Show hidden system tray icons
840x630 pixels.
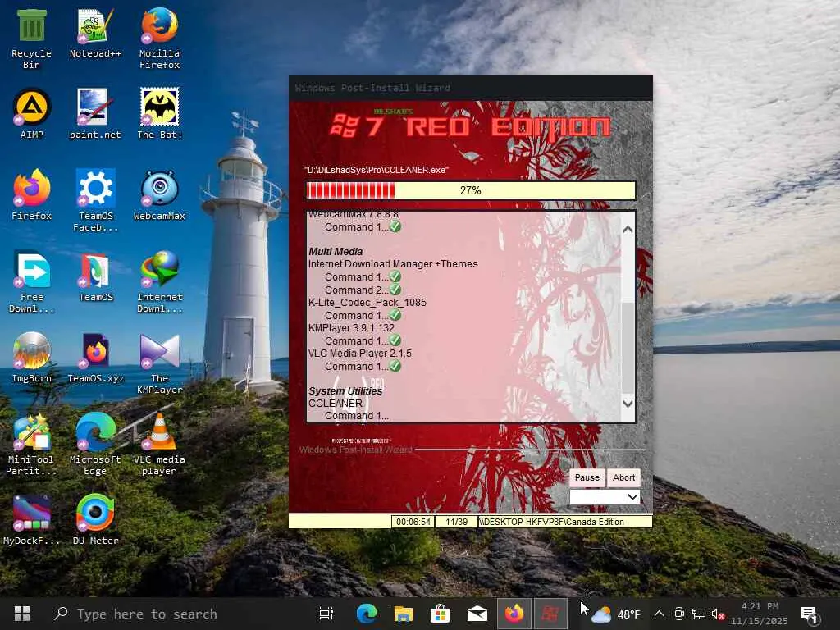click(660, 614)
